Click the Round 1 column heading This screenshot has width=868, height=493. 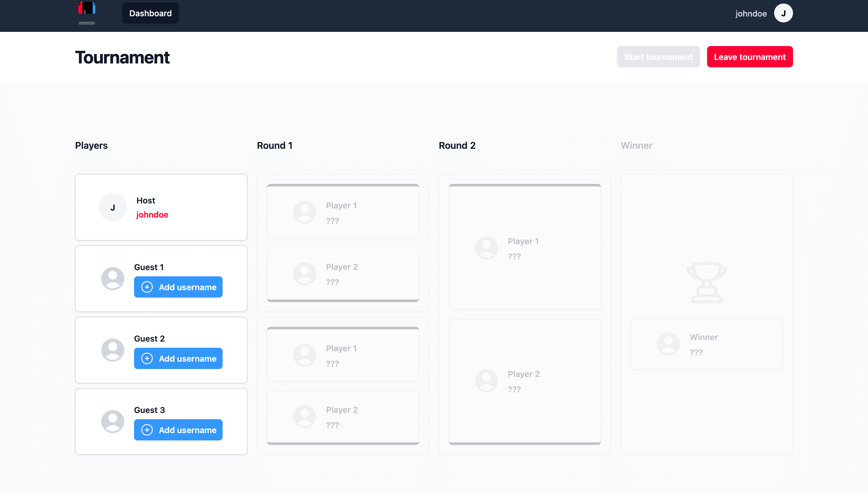(x=275, y=146)
